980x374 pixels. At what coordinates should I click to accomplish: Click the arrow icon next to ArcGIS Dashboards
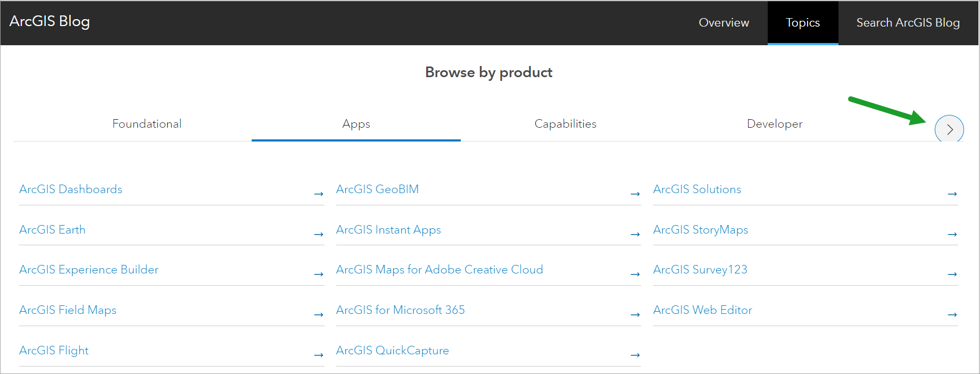pyautogui.click(x=319, y=194)
